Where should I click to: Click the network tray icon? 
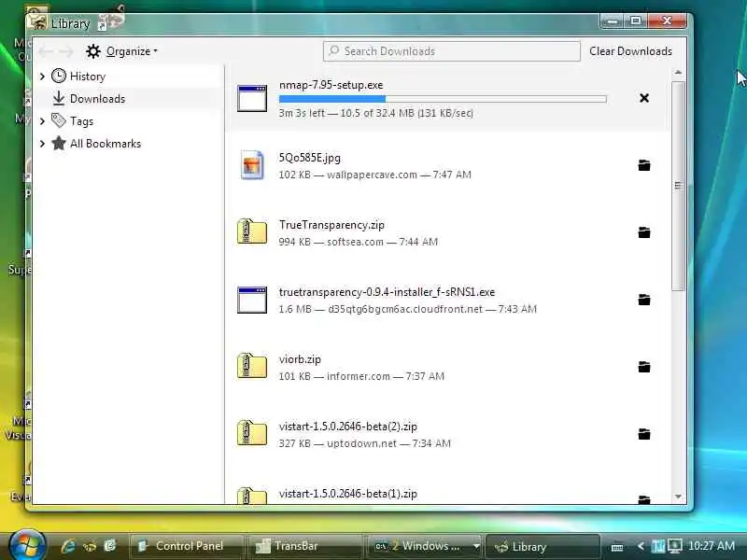tap(674, 546)
